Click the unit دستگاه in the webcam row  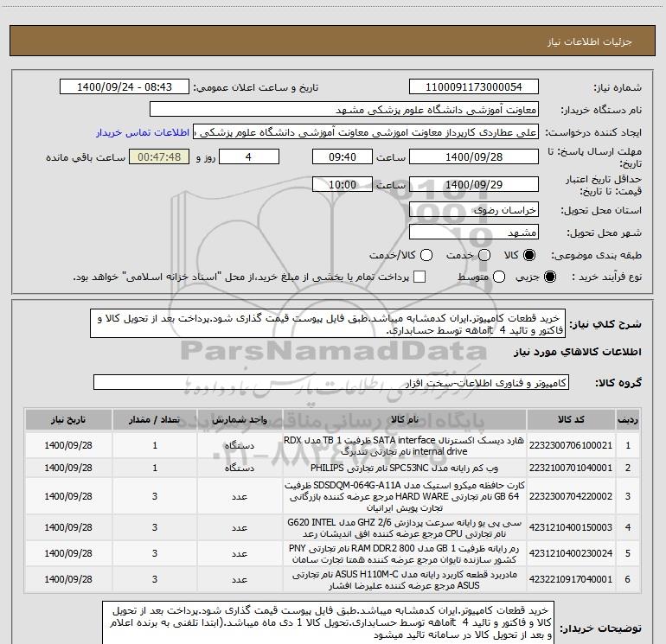coord(240,468)
